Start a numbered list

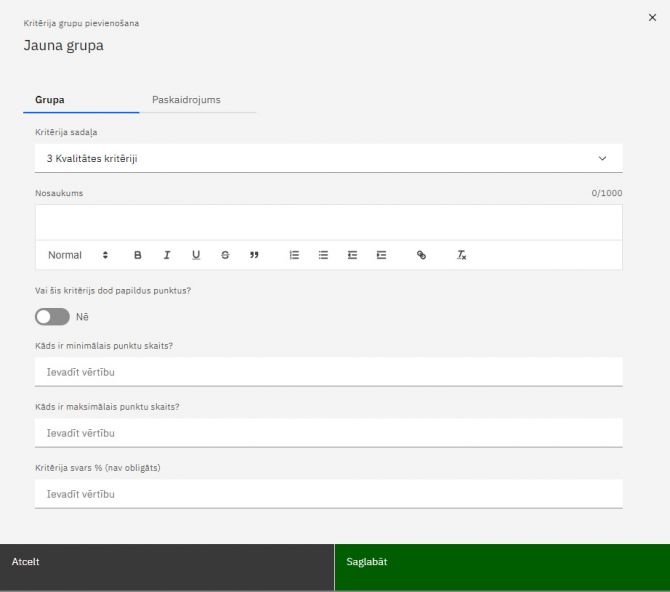pyautogui.click(x=294, y=255)
